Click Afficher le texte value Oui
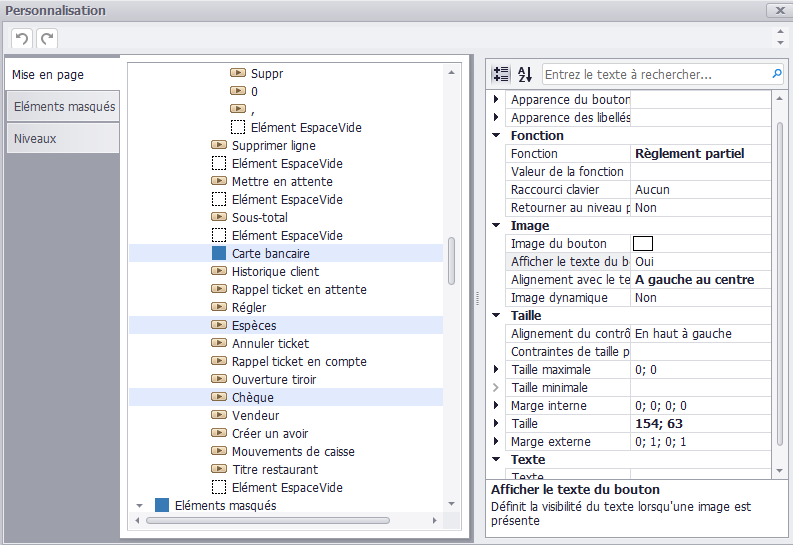The height and width of the screenshot is (545, 793). click(x=644, y=261)
